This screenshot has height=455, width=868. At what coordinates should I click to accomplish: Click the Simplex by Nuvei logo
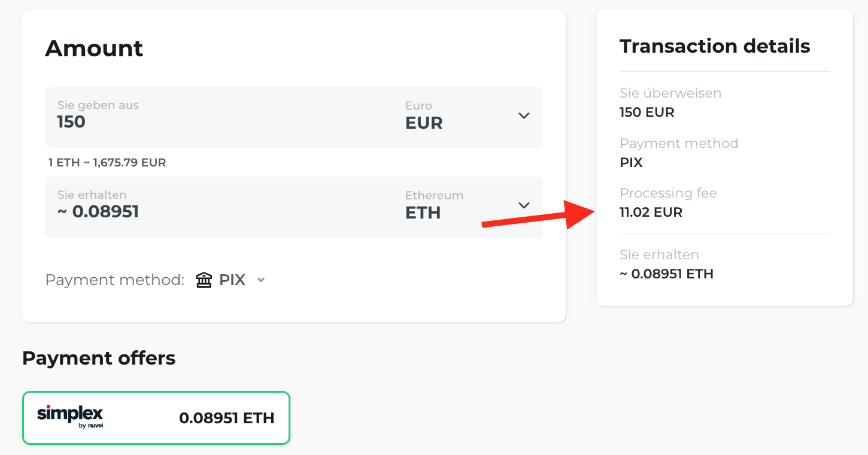70,416
